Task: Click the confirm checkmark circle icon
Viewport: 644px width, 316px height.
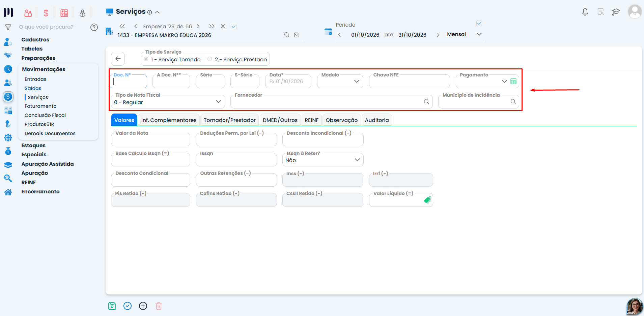Action: 128,306
